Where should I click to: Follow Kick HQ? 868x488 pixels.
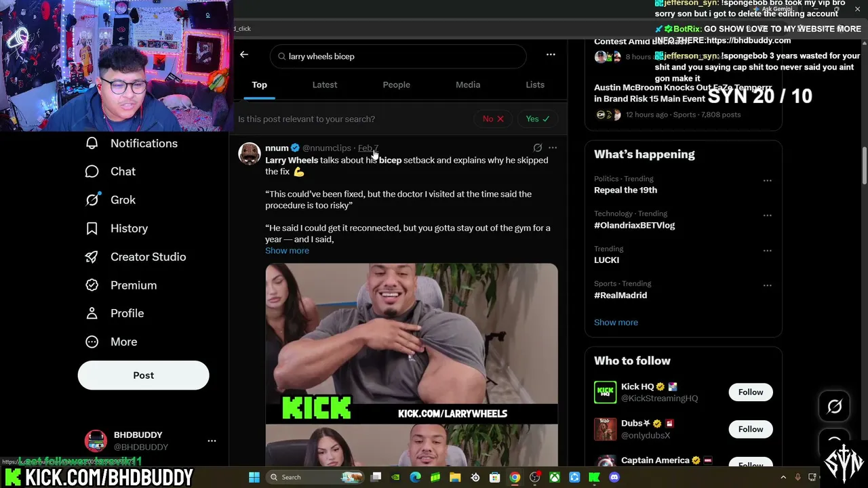[751, 392]
